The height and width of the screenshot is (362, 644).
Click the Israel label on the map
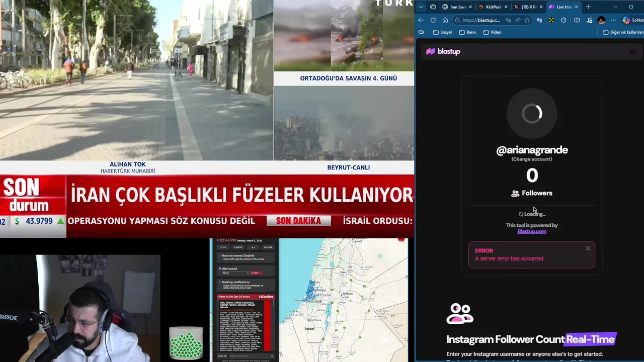pos(310,329)
